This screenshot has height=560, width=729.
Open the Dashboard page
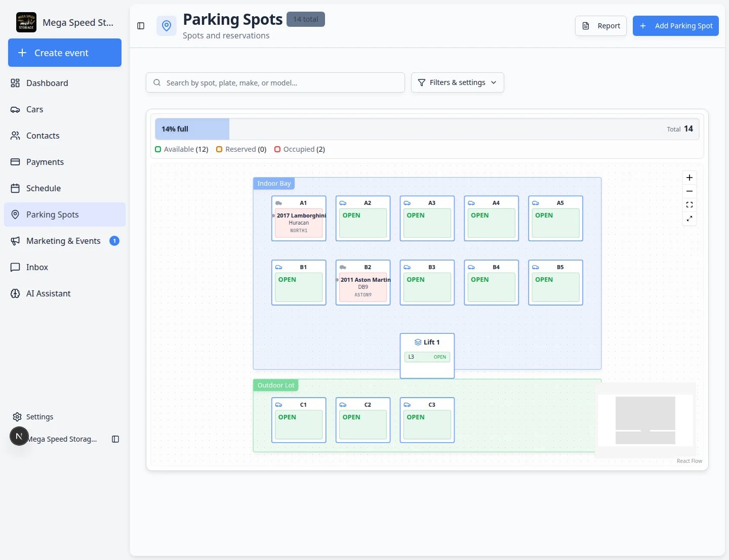65,83
